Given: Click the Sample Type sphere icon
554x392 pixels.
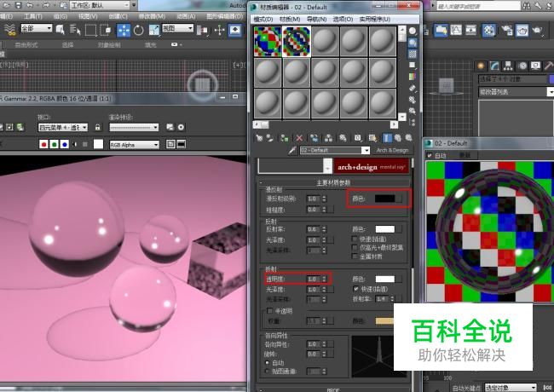Looking at the screenshot, I should 413,31.
